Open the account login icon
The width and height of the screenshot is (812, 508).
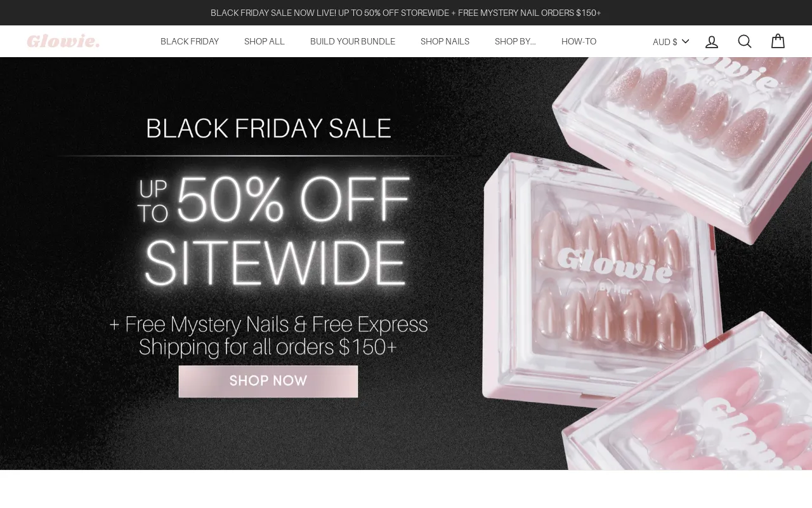[x=712, y=41]
